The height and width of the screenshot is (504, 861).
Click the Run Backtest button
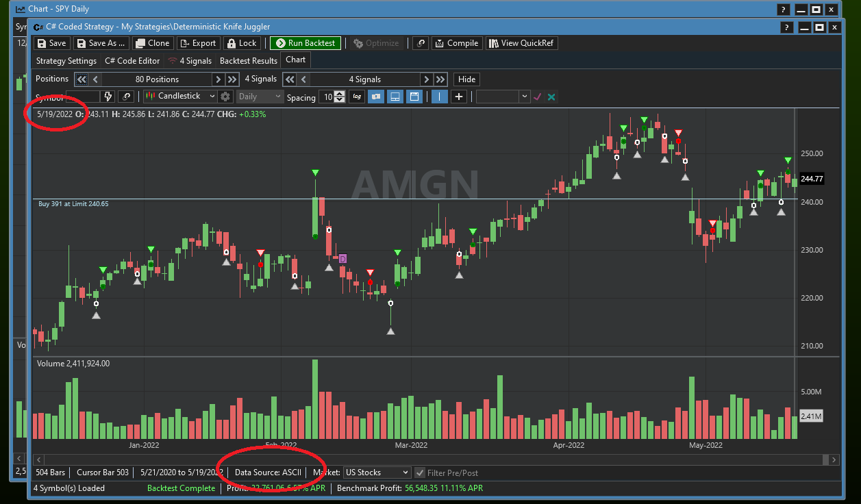click(305, 43)
